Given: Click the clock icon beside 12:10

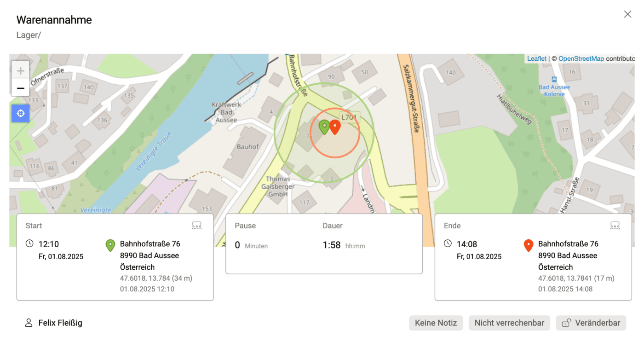Looking at the screenshot, I should tap(29, 243).
